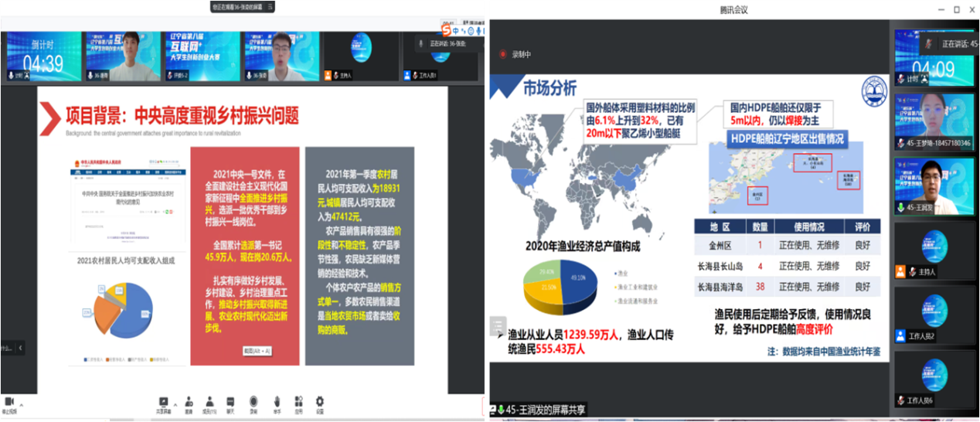Toggle Sogou Chinese/English input mode
The height and width of the screenshot is (422, 980).
tap(456, 31)
